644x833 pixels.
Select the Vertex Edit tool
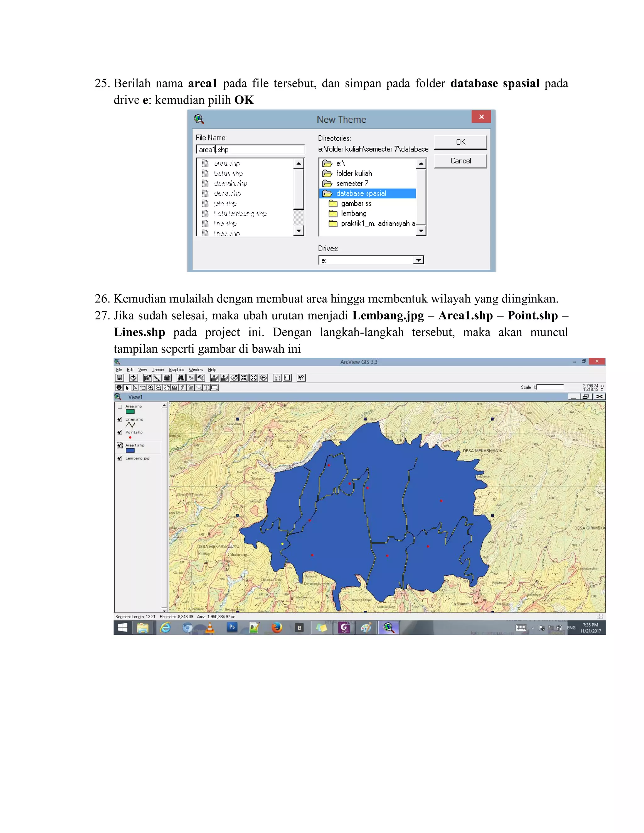click(135, 388)
